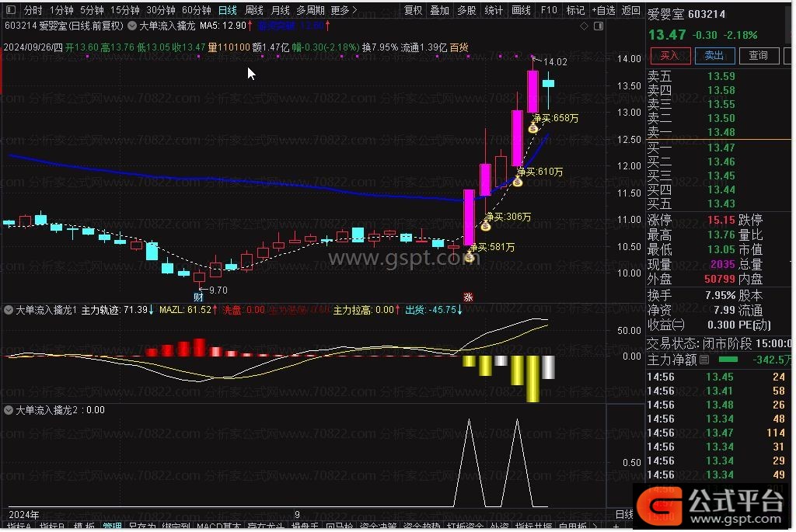Select the 自用板 bottom tab

point(572,527)
